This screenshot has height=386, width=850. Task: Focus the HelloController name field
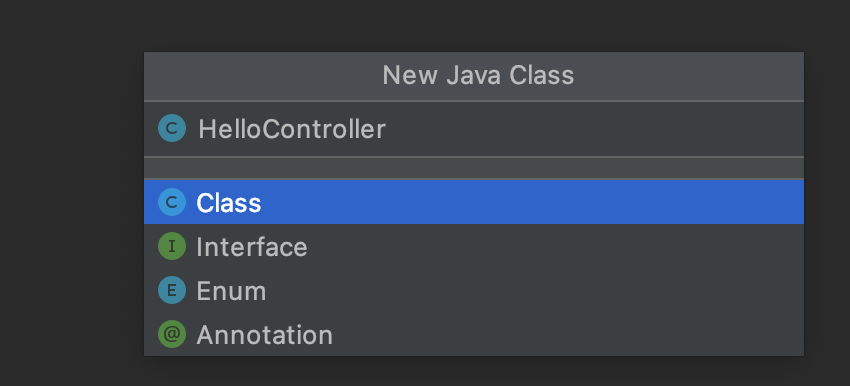[x=474, y=129]
